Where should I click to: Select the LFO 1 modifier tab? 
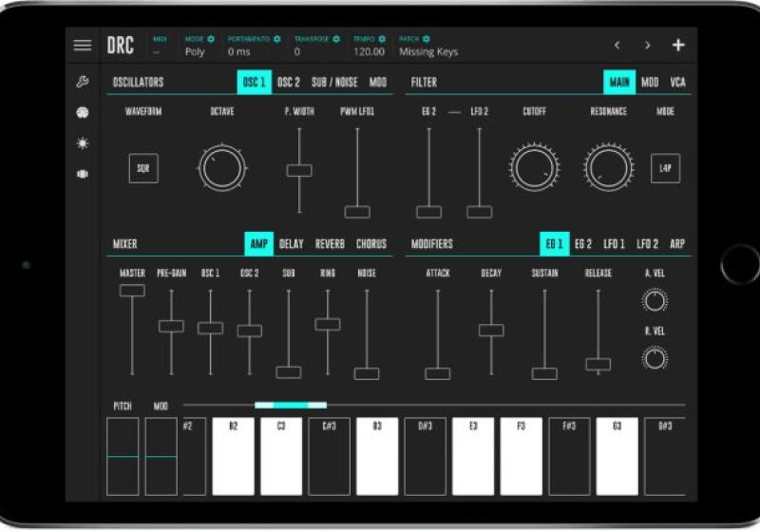tap(614, 244)
